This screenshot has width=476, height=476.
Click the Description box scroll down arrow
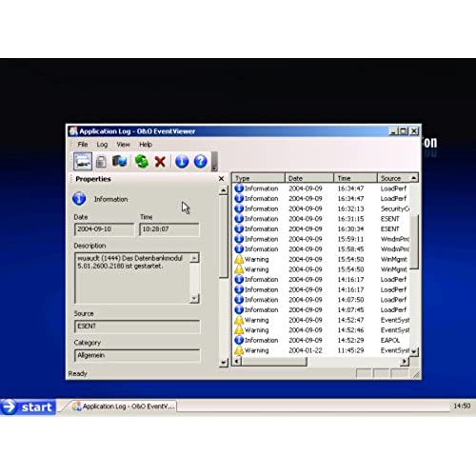194,298
